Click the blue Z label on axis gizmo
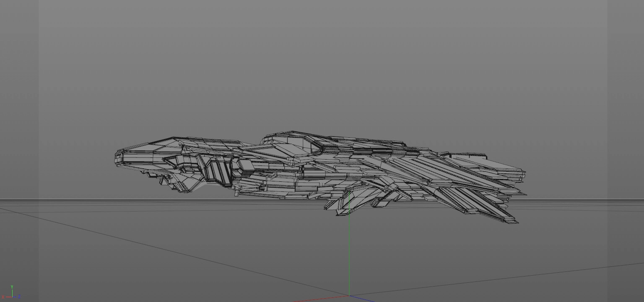This screenshot has height=302, width=644. [20, 297]
